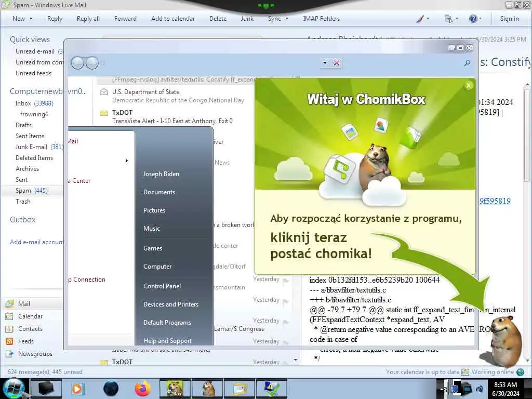Follow the Add e-mail account link
The width and height of the screenshot is (532, 399).
click(37, 242)
